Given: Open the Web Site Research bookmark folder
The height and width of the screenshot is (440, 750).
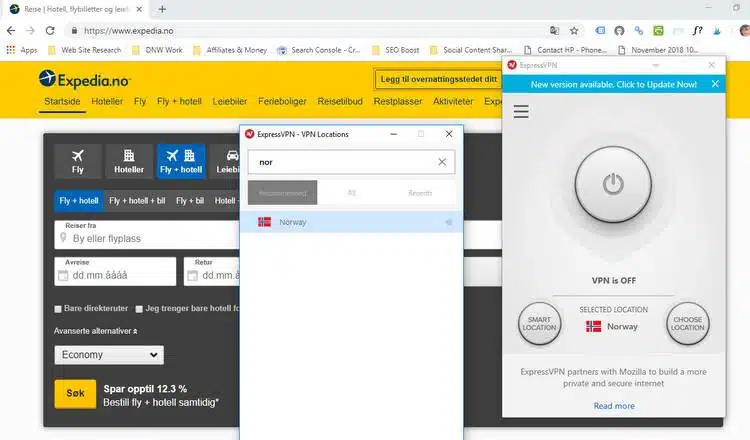Looking at the screenshot, I should [85, 50].
